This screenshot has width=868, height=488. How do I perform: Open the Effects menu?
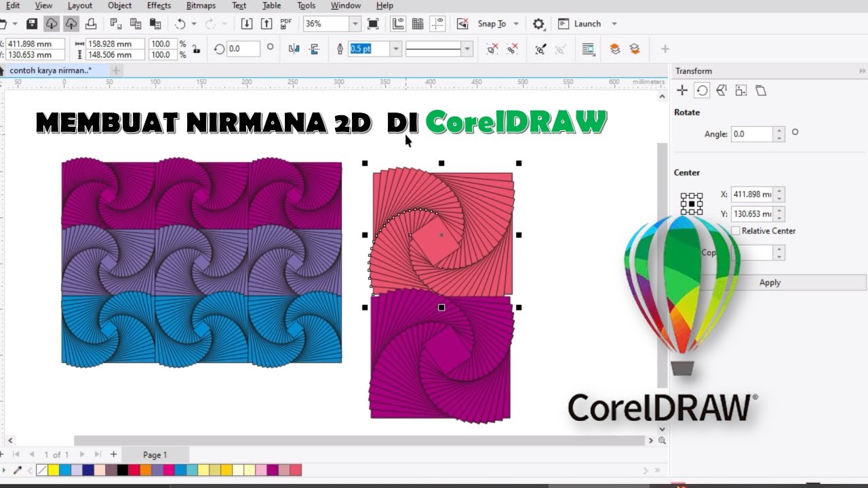point(159,5)
